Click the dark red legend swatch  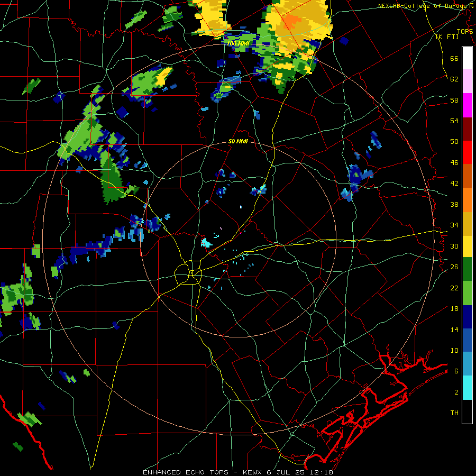[467, 129]
